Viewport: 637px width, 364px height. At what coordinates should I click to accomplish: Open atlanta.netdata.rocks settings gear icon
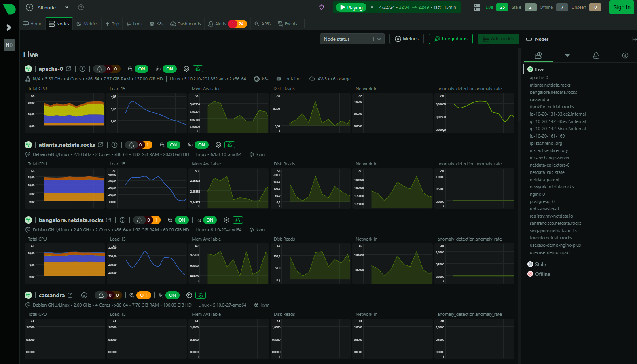(218, 145)
